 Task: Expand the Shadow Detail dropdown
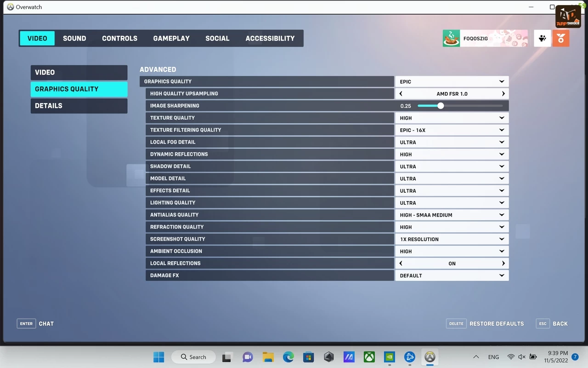point(452,167)
